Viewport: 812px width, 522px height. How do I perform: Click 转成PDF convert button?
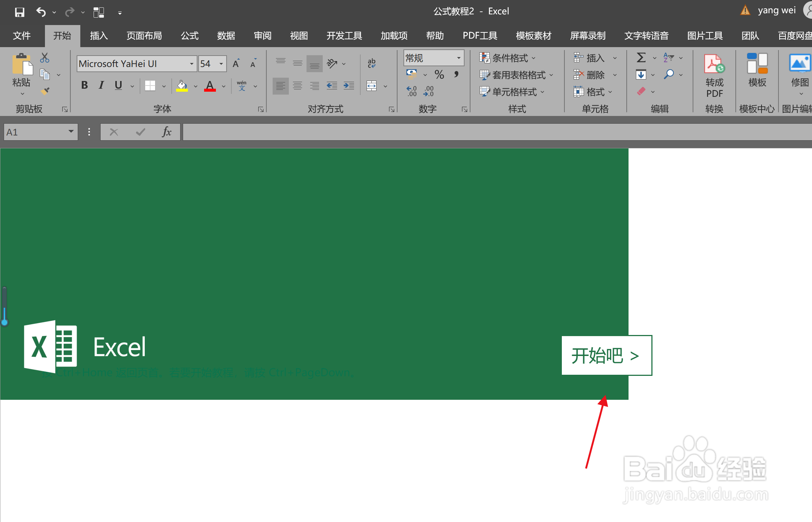coord(715,76)
